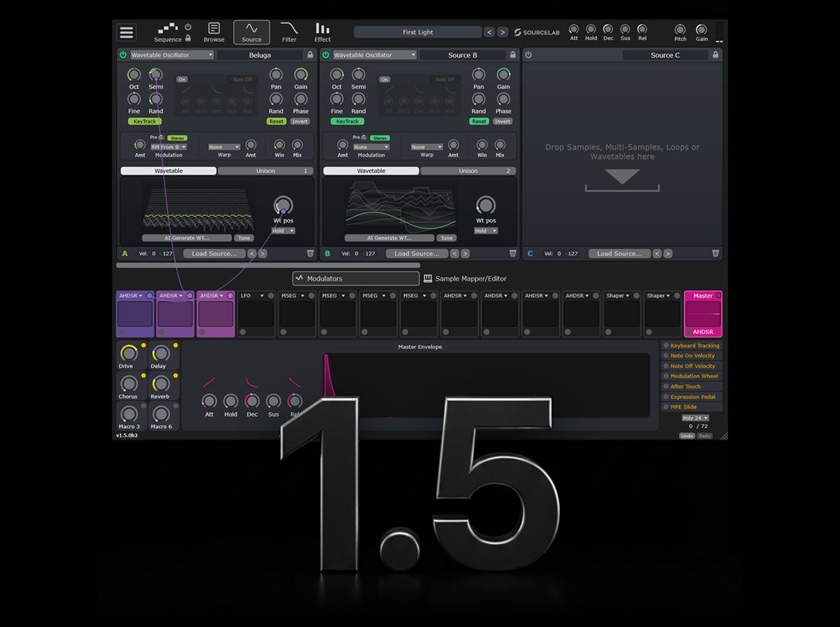This screenshot has height=627, width=840.
Task: Open the Browse panel
Action: (x=213, y=31)
